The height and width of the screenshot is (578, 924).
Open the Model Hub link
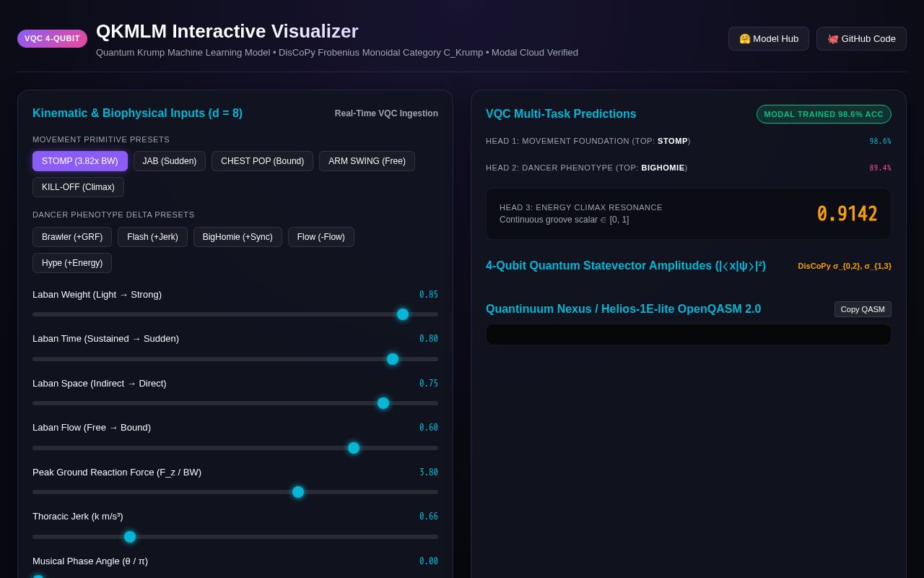point(769,39)
